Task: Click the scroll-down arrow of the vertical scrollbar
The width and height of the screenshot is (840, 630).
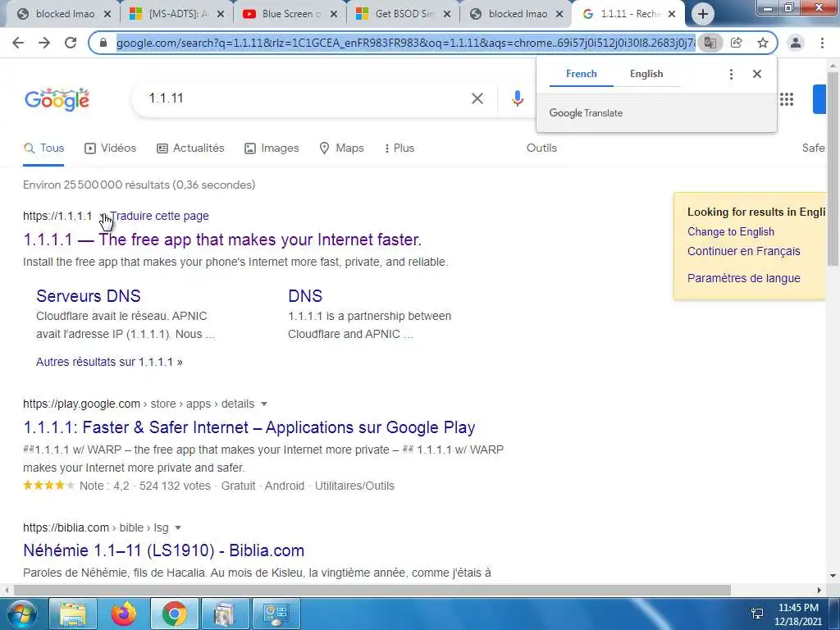Action: [833, 576]
